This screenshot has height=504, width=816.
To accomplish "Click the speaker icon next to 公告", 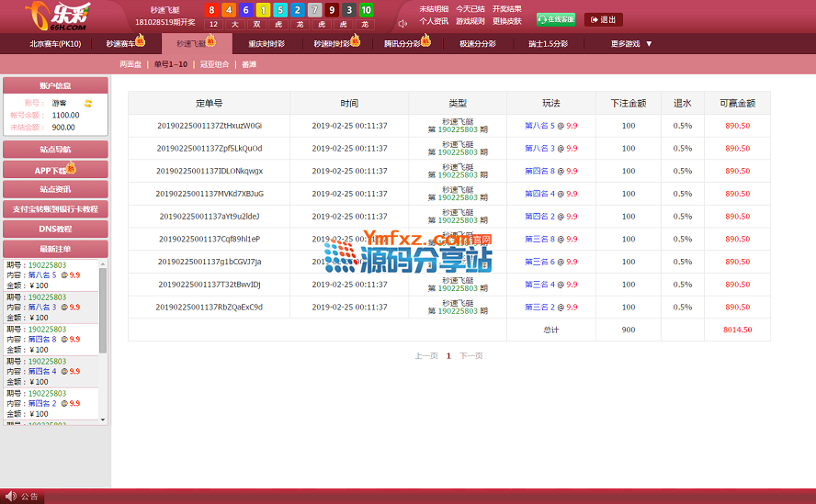I will (x=11, y=497).
